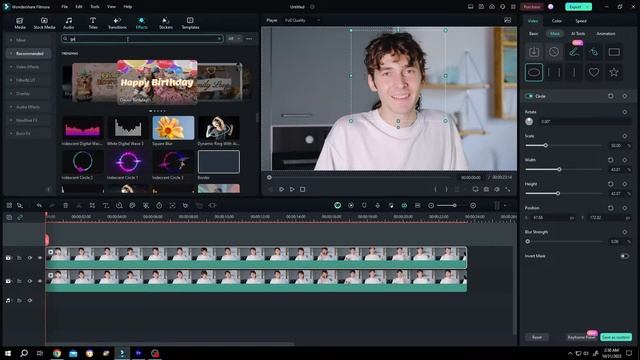
Task: Expand the Video Effects category
Action: 27,67
